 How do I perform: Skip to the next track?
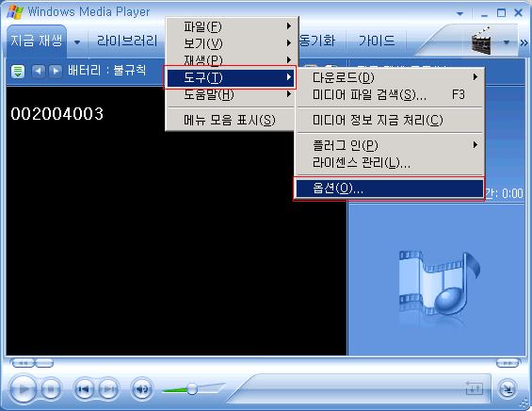point(108,389)
